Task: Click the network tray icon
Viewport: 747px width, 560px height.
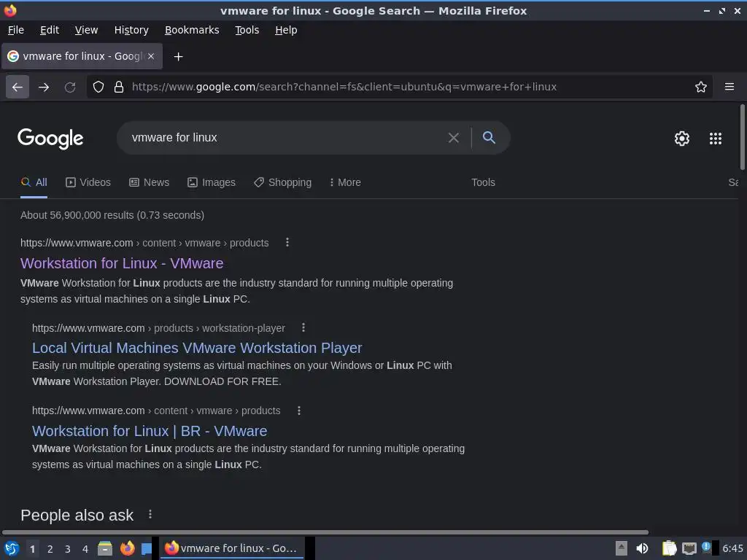Action: click(x=689, y=548)
